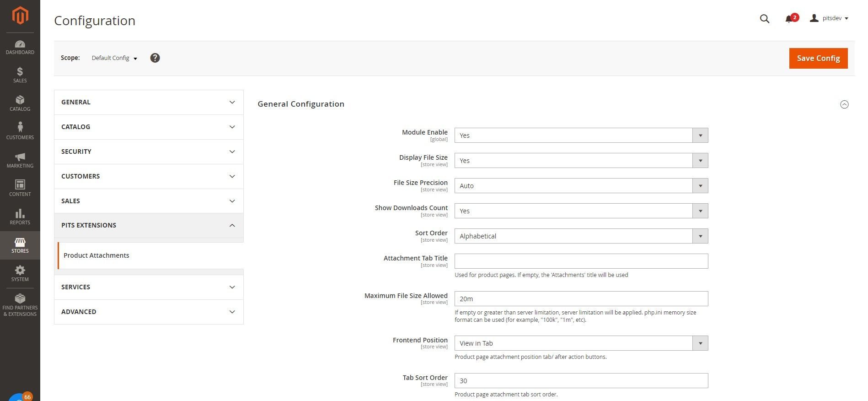Screen dimensions: 868x401
Task: Click the Save Config button
Action: 818,58
